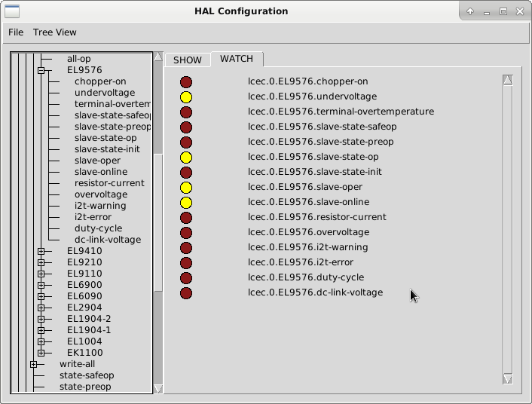Select slave-state-init in the tree
The height and width of the screenshot is (404, 532).
tap(107, 149)
